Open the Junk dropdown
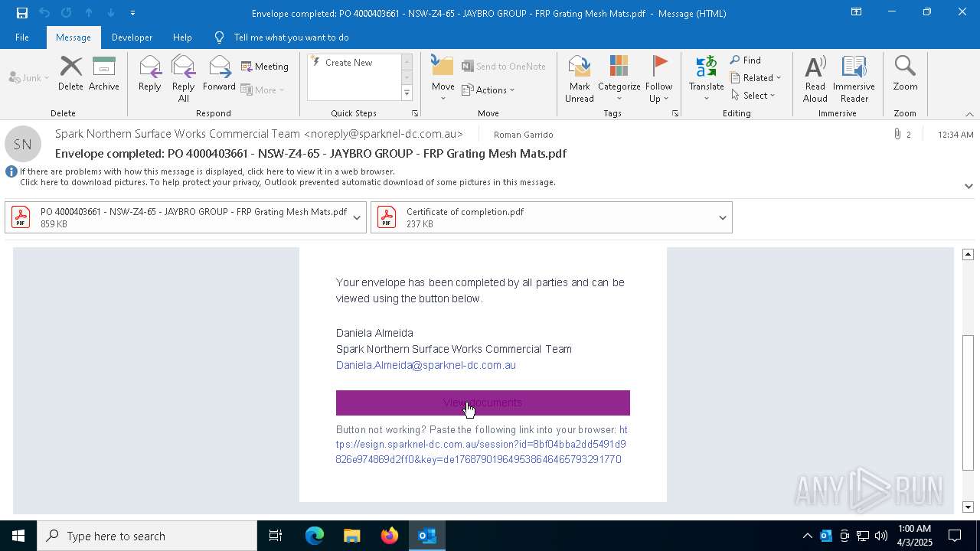 28,77
